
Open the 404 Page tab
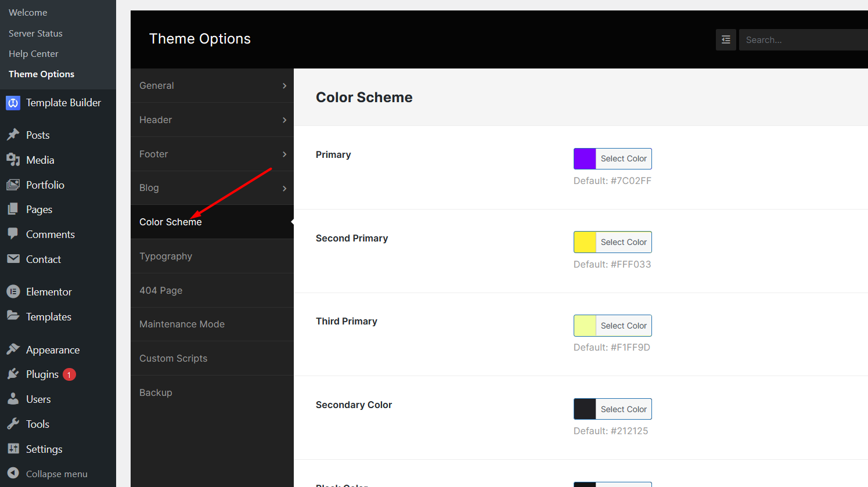coord(212,290)
